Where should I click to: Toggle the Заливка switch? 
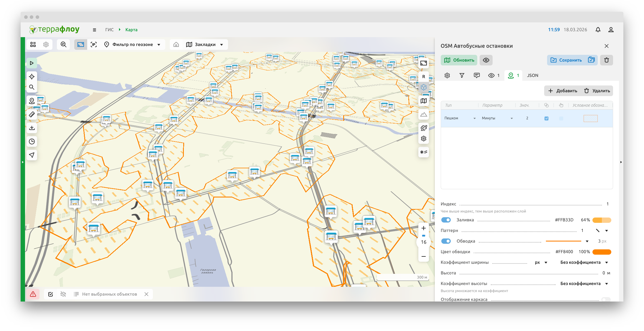coord(446,220)
